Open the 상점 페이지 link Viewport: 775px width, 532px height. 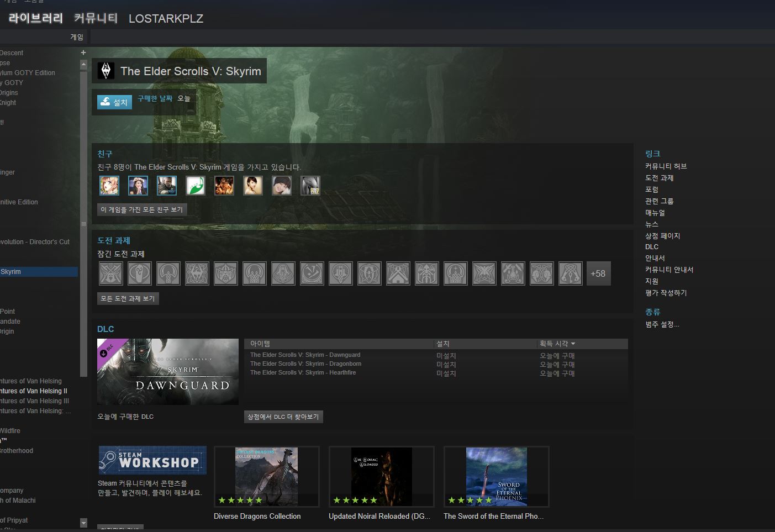click(x=662, y=236)
